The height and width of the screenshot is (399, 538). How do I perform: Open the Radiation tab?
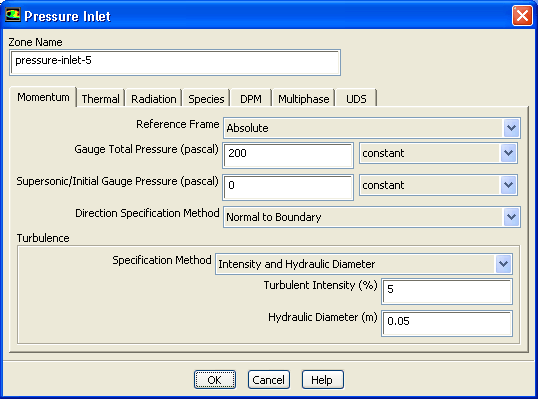154,99
